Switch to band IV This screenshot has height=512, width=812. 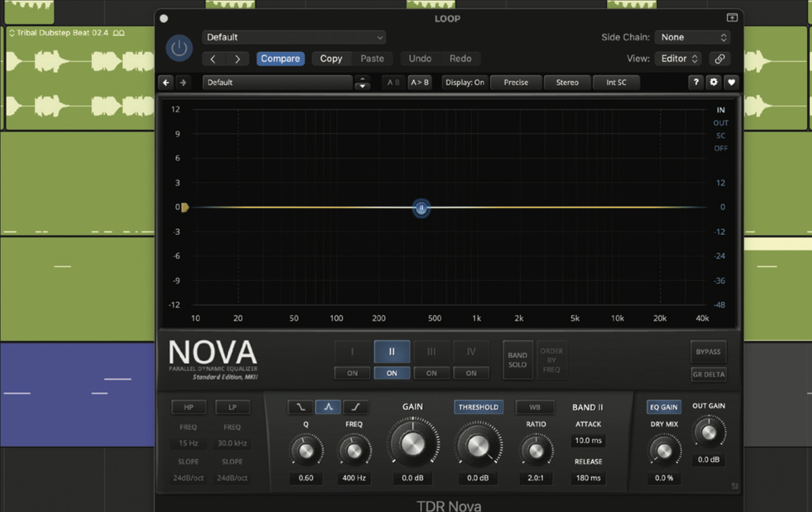click(x=471, y=351)
